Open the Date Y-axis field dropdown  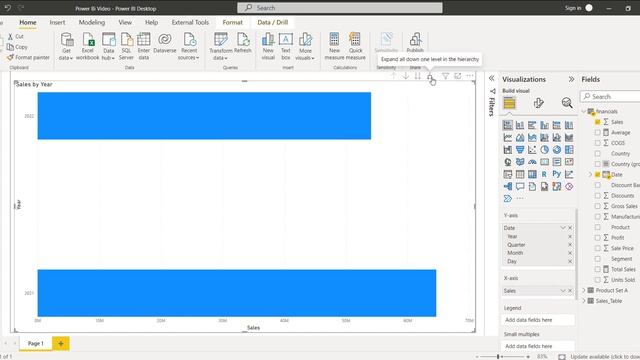[x=563, y=228]
